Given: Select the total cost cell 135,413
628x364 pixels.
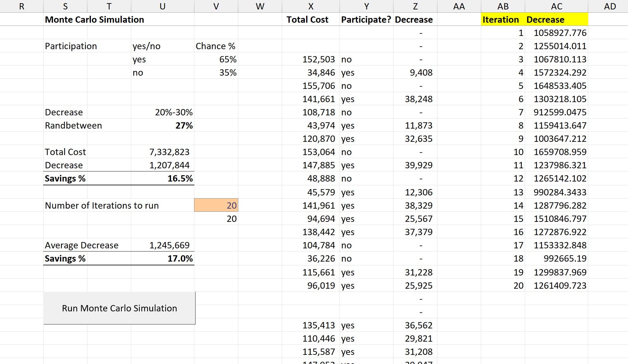Looking at the screenshot, I should coord(311,325).
